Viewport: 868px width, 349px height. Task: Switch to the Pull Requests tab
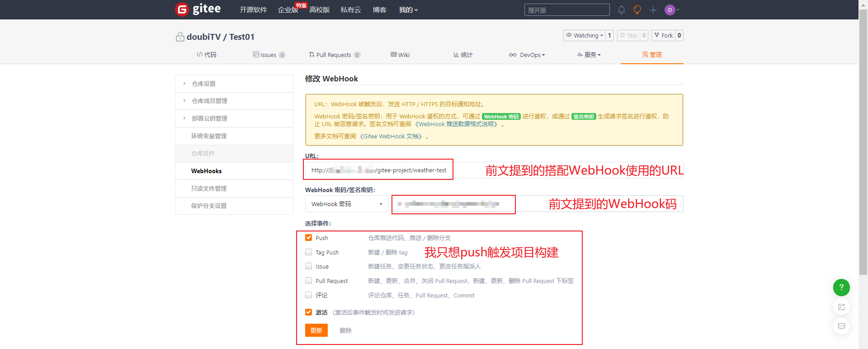pos(334,55)
